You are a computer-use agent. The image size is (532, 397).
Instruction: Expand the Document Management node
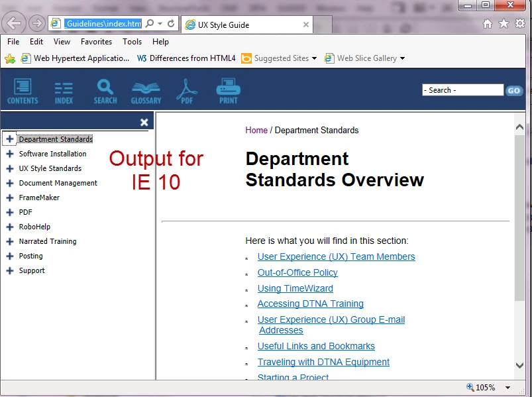[x=9, y=183]
